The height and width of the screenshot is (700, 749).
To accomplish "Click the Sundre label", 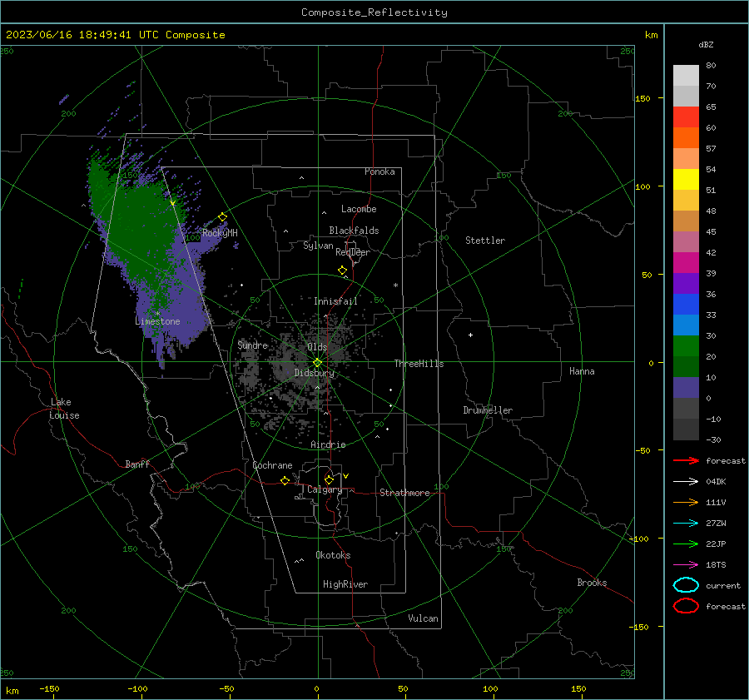I will point(252,345).
